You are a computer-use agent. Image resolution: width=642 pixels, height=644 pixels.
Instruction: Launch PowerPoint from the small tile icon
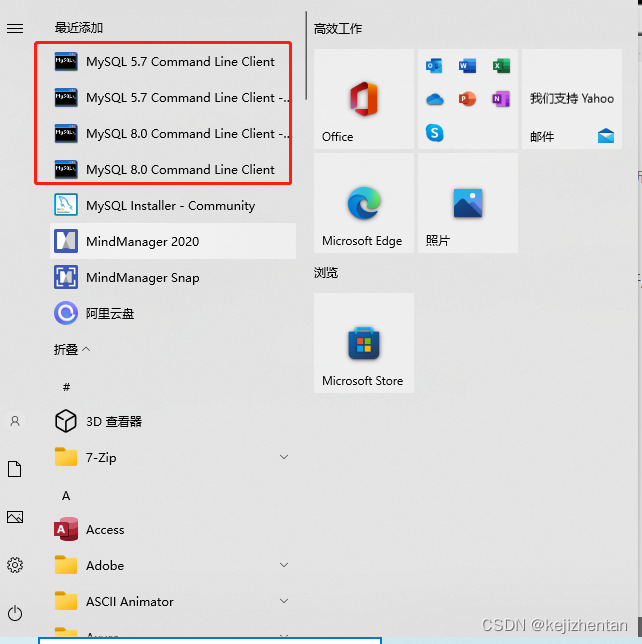pos(467,99)
